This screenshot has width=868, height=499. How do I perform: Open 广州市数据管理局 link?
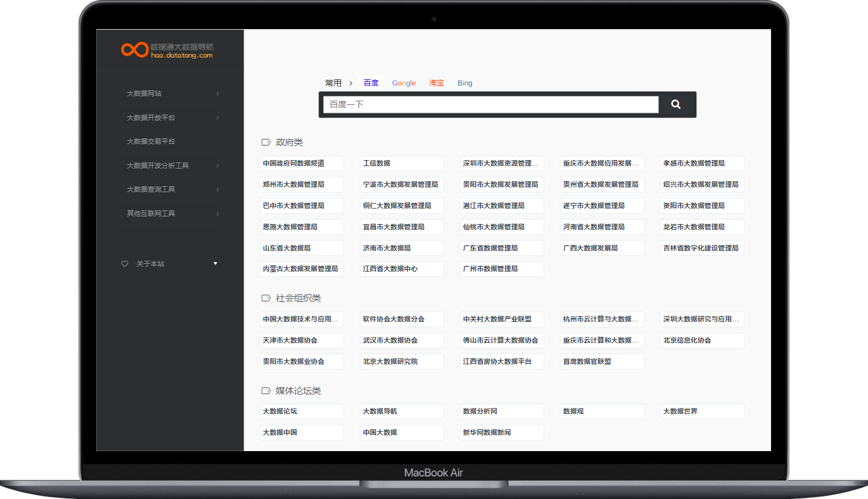click(x=502, y=269)
